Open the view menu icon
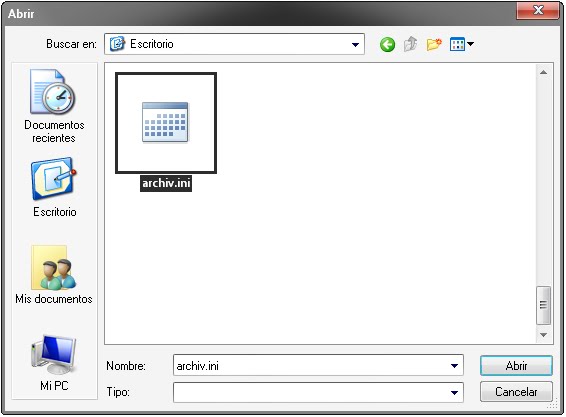 (462, 44)
